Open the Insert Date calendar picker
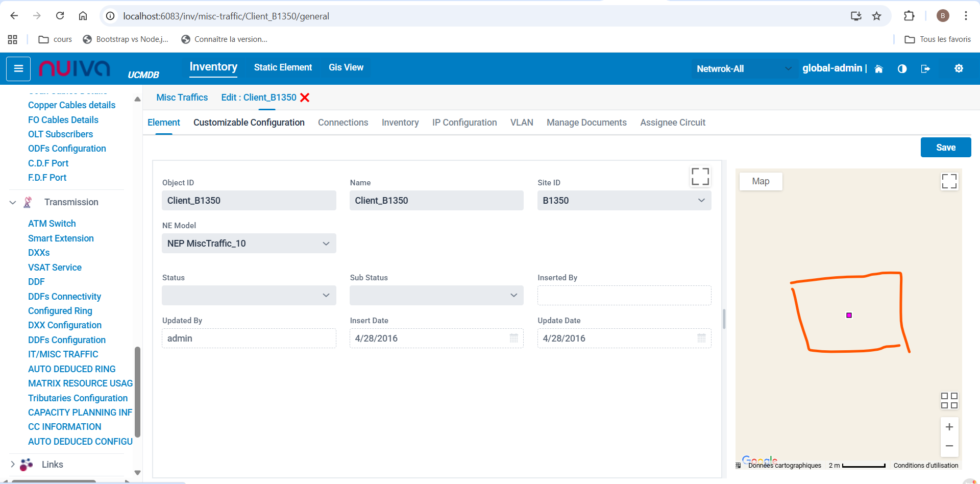The height and width of the screenshot is (484, 980). tap(513, 338)
